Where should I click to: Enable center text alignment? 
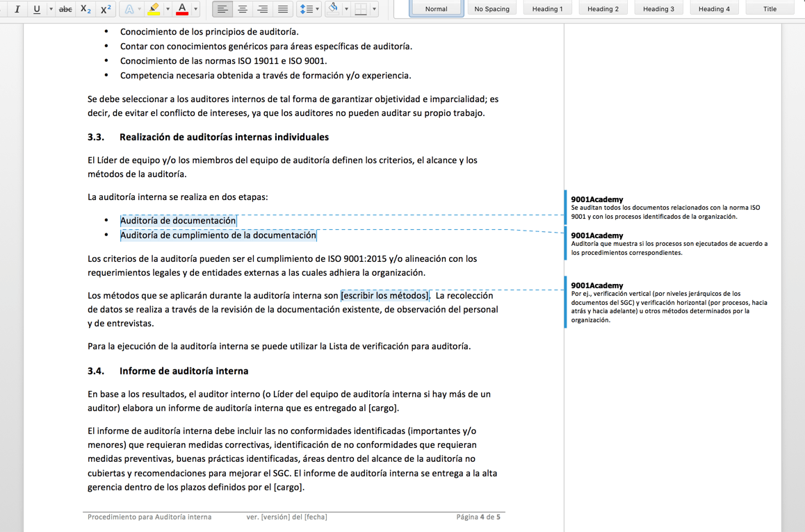tap(242, 9)
